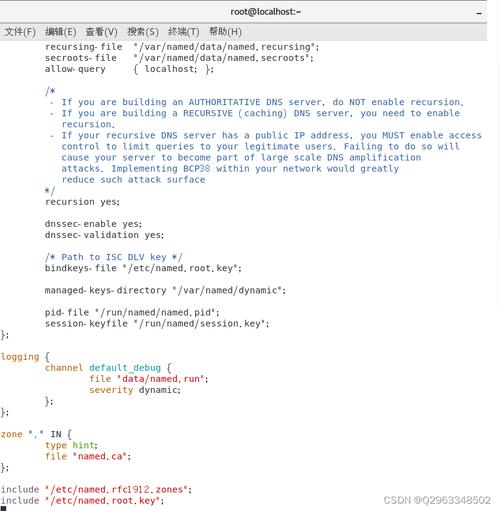The width and height of the screenshot is (500, 511).
Task: Click the 'allow-query' option text
Action: pyautogui.click(x=75, y=69)
